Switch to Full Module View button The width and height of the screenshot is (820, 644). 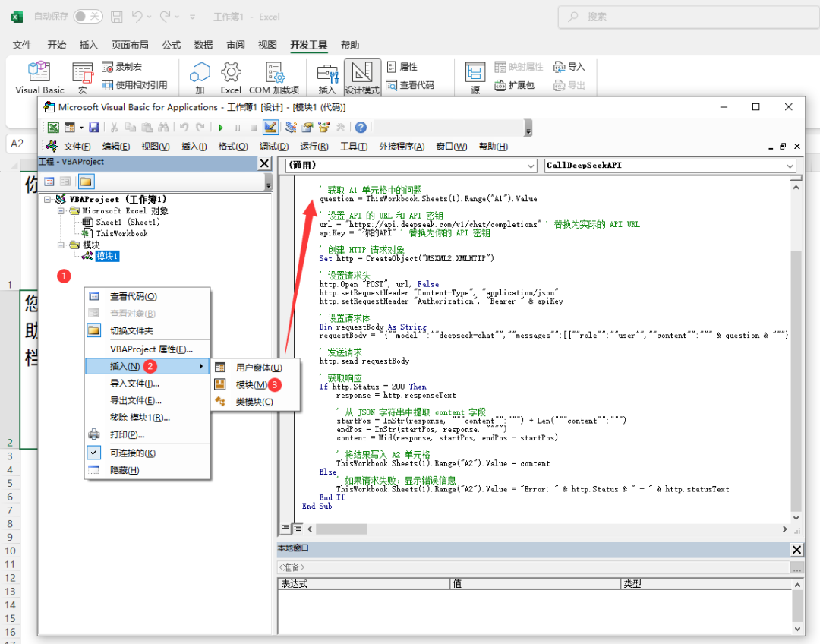coord(297,529)
